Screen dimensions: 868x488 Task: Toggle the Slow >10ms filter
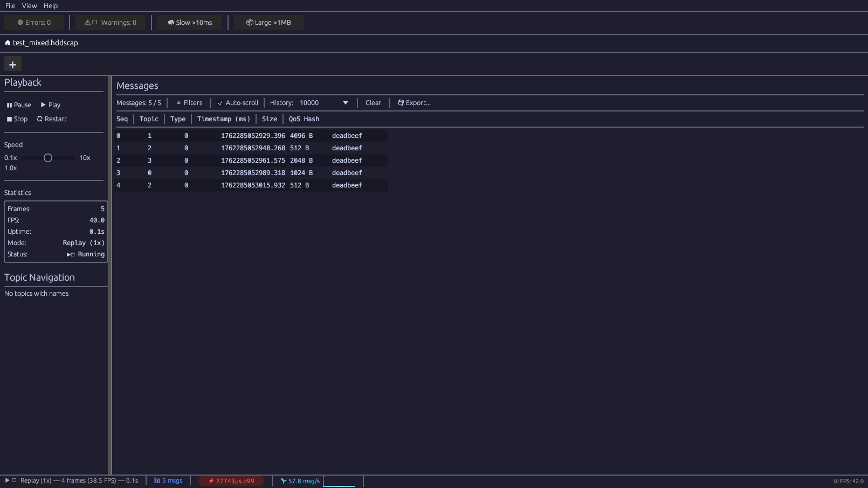coord(190,23)
